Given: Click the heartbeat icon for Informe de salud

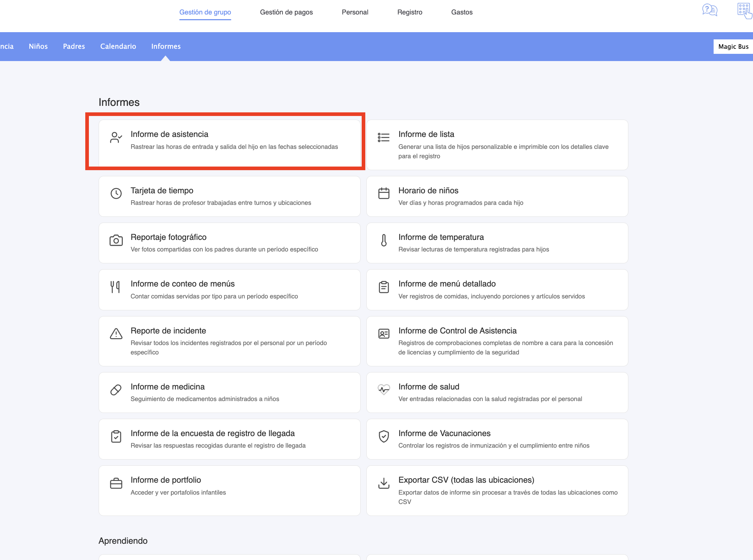Looking at the screenshot, I should click(x=383, y=389).
